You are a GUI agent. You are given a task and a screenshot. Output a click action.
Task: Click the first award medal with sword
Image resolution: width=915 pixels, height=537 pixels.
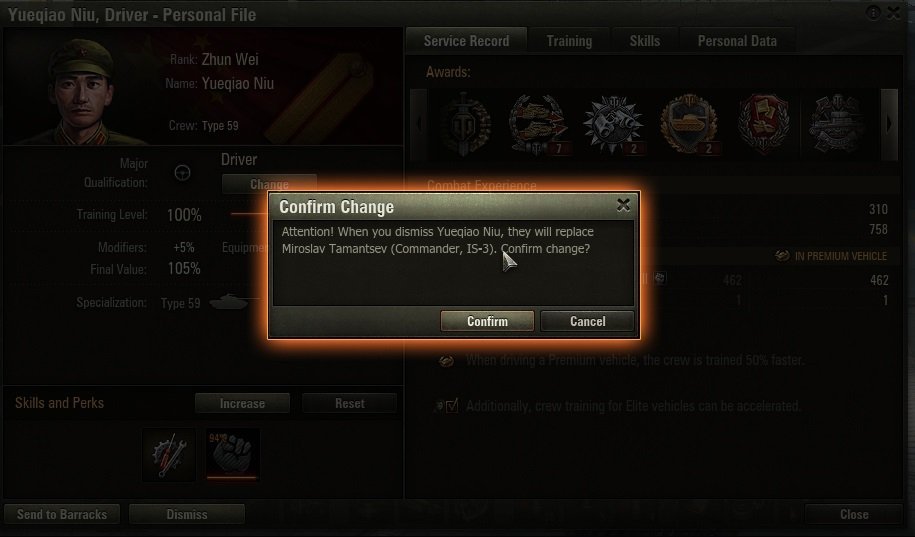[x=464, y=124]
